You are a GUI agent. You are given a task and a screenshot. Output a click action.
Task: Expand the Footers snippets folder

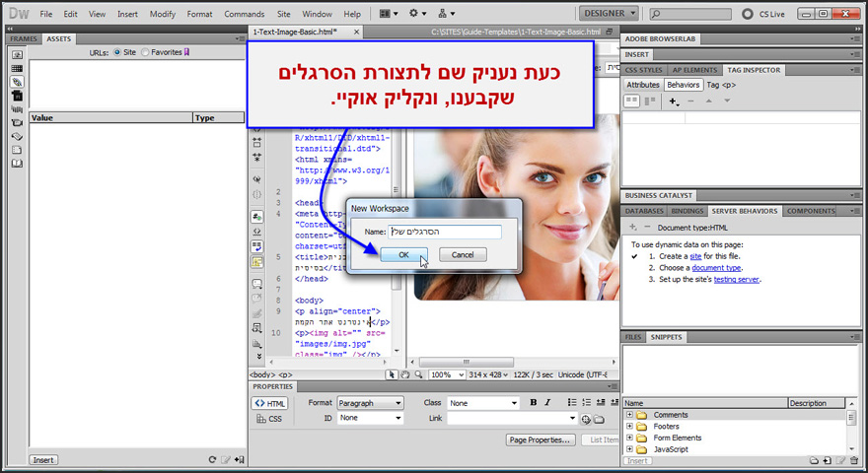629,426
